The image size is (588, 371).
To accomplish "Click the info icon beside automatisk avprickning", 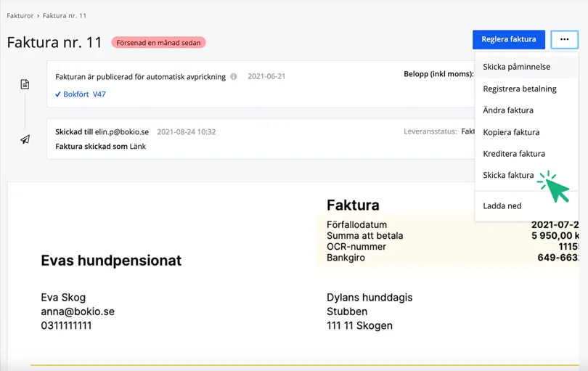I will coord(234,76).
